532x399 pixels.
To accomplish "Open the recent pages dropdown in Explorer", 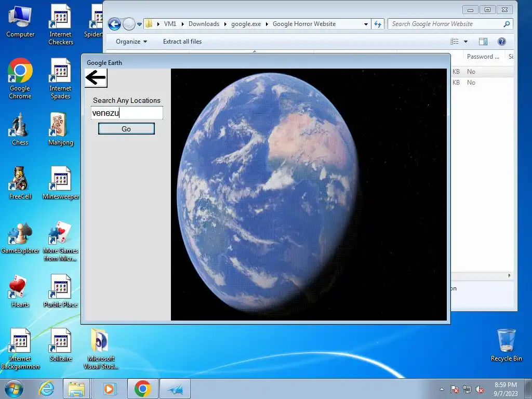I will (139, 24).
